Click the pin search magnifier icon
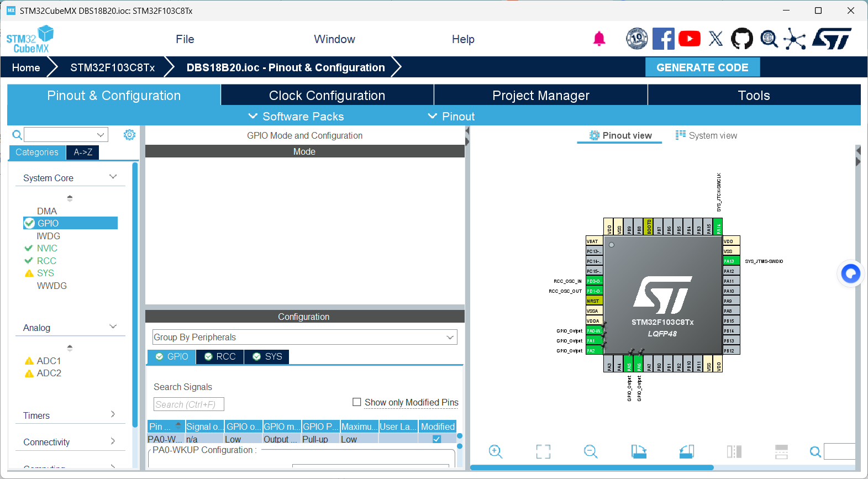Viewport: 868px width, 479px height. [815, 452]
